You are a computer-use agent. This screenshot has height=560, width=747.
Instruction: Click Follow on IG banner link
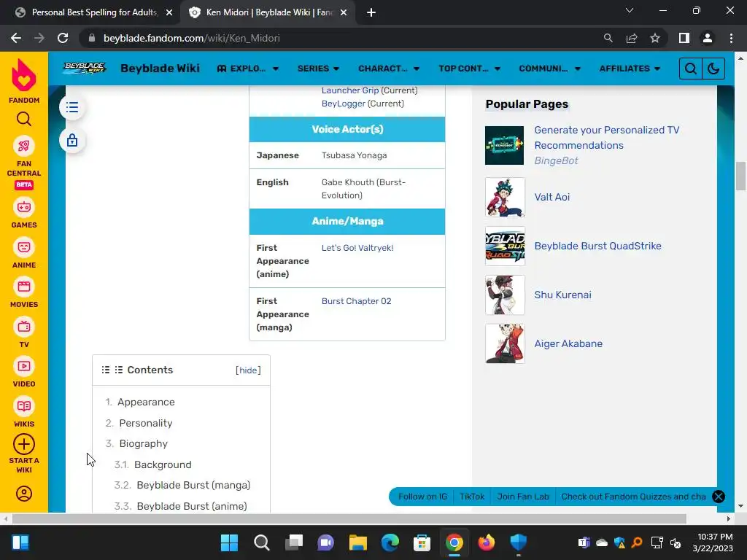422,497
